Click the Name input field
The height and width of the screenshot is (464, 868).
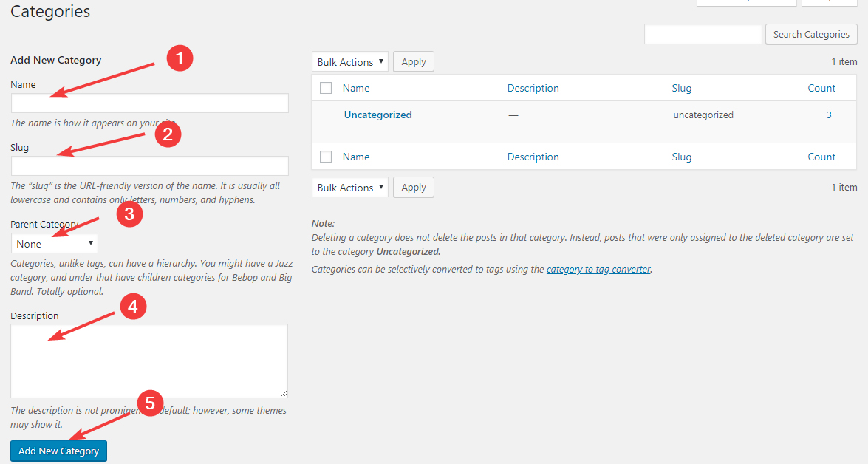click(x=149, y=103)
